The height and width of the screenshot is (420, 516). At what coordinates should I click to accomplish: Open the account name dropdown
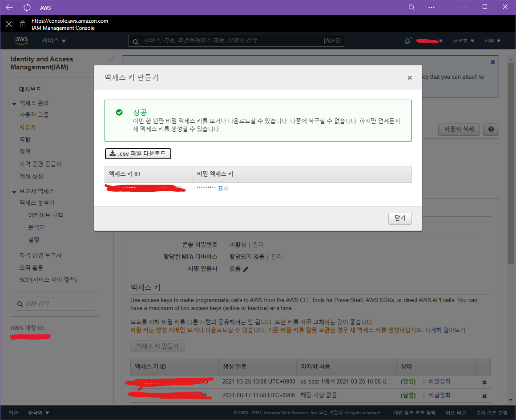point(430,41)
